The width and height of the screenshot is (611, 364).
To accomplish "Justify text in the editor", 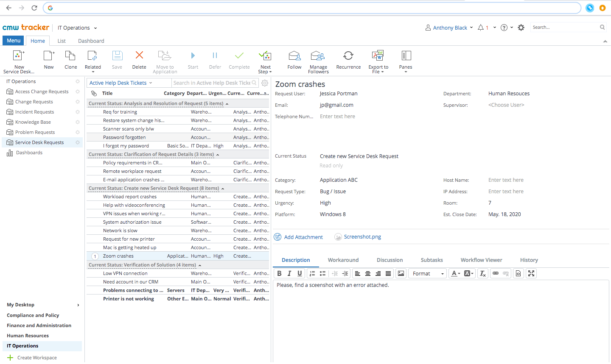I will 388,273.
